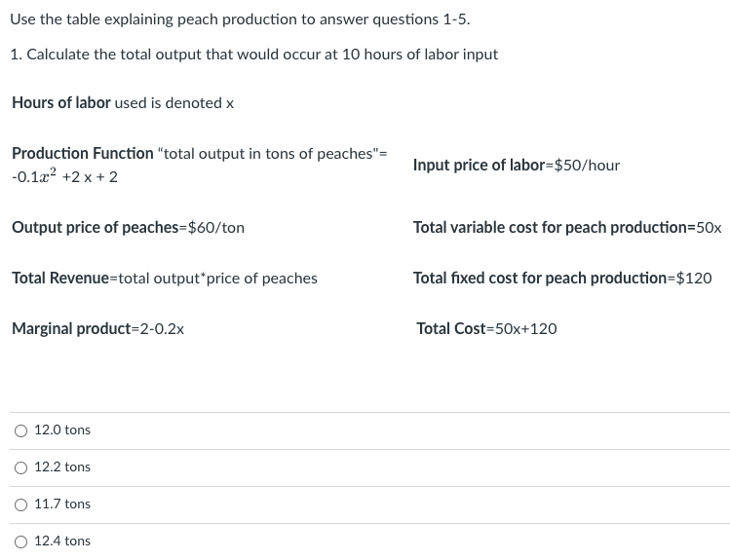Image resolution: width=730 pixels, height=560 pixels.
Task: Pick the 11.7 tons radio button
Action: [20, 504]
